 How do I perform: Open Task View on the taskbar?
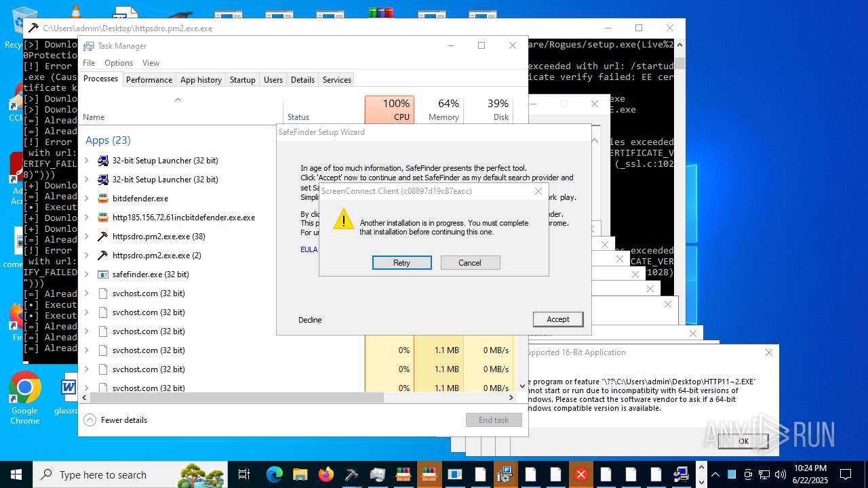pyautogui.click(x=244, y=474)
